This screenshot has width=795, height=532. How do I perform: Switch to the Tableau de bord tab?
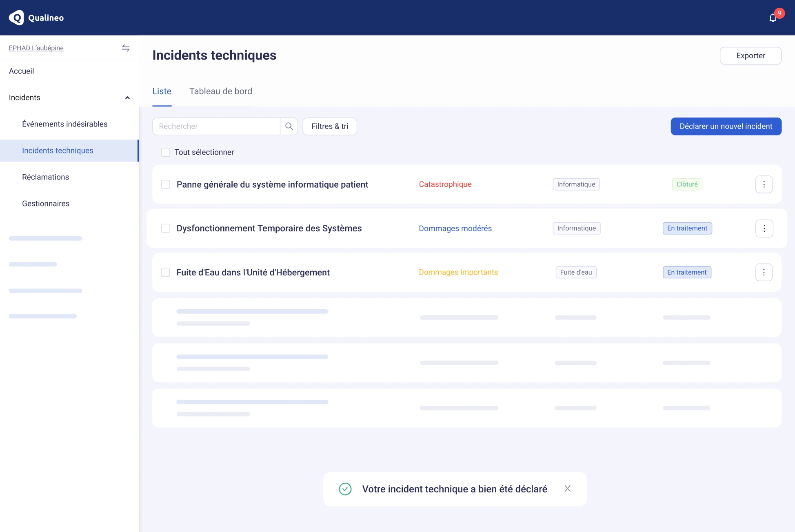(x=220, y=91)
